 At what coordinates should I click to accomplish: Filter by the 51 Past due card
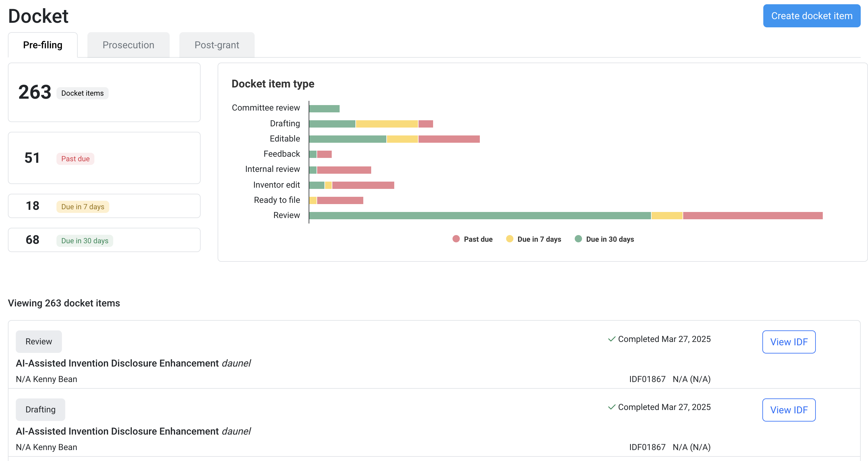[x=104, y=158]
